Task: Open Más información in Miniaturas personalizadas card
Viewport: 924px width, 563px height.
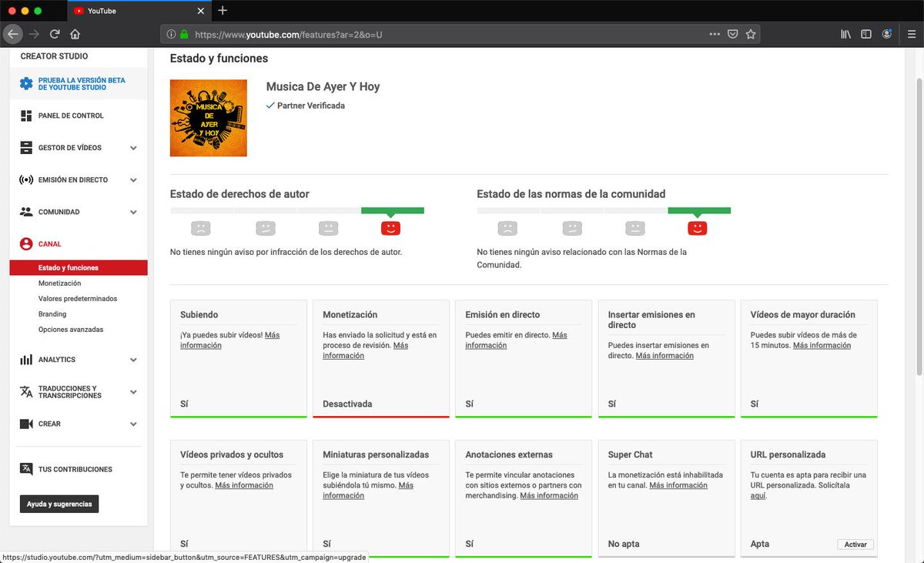Action: click(x=368, y=491)
